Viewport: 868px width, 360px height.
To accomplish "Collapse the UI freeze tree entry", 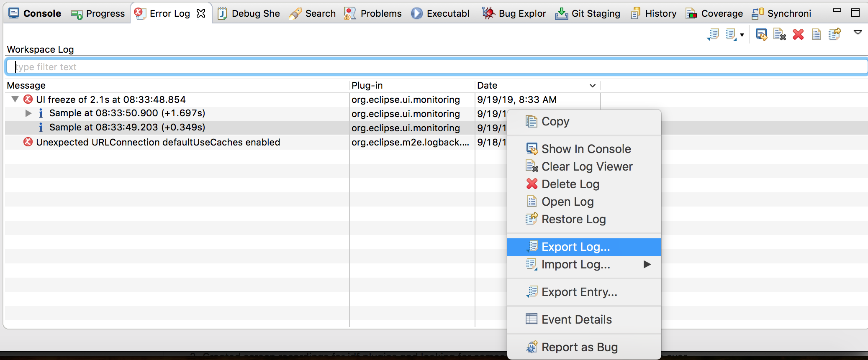I will click(x=15, y=100).
